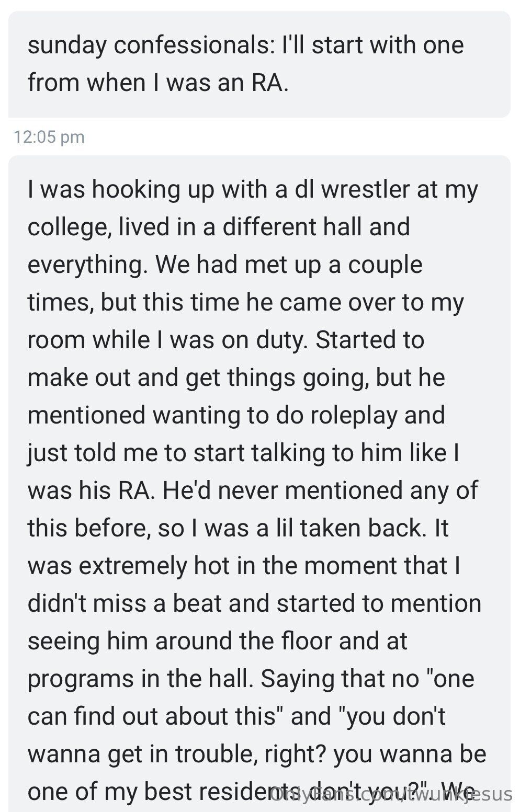Click the line starting "just told me to start"

tap(243, 453)
